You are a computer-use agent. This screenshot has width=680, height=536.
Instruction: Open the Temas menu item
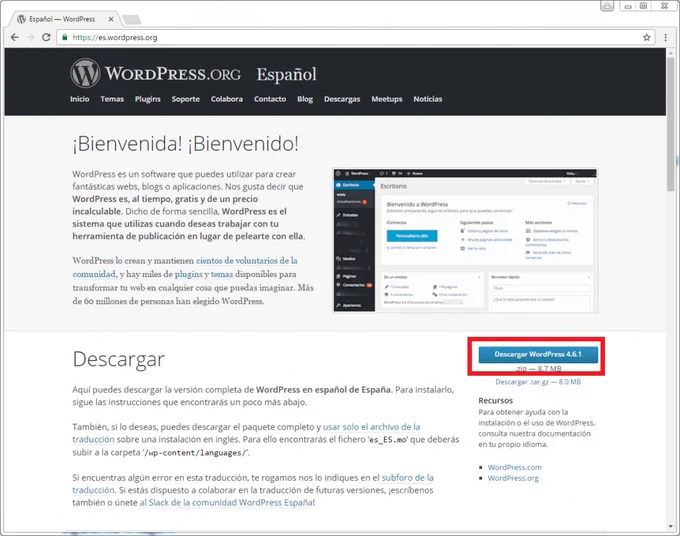tap(112, 99)
